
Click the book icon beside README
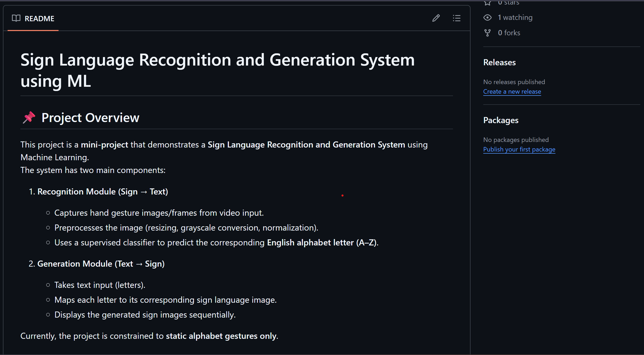[16, 18]
